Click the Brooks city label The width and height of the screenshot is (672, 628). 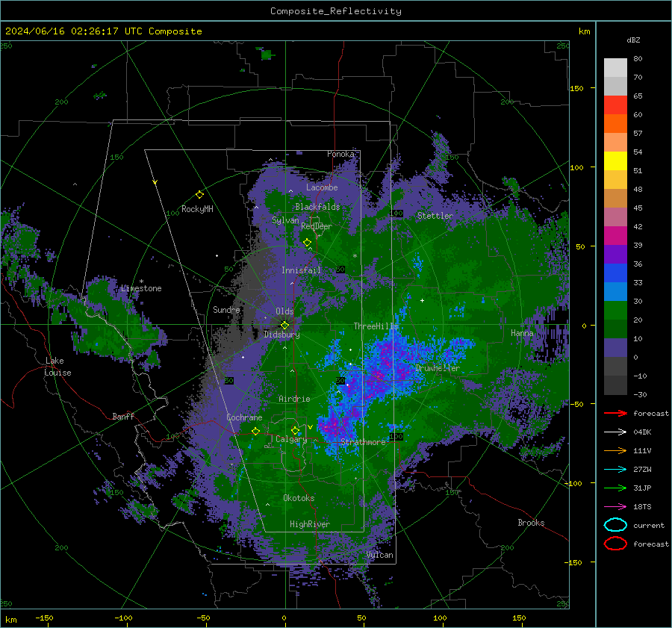531,523
